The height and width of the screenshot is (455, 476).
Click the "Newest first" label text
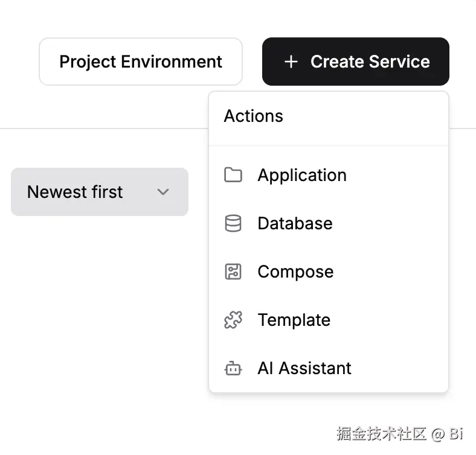pos(75,192)
